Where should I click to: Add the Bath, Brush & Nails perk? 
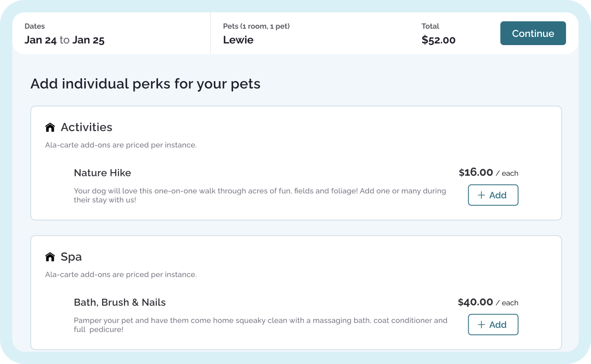click(x=493, y=325)
